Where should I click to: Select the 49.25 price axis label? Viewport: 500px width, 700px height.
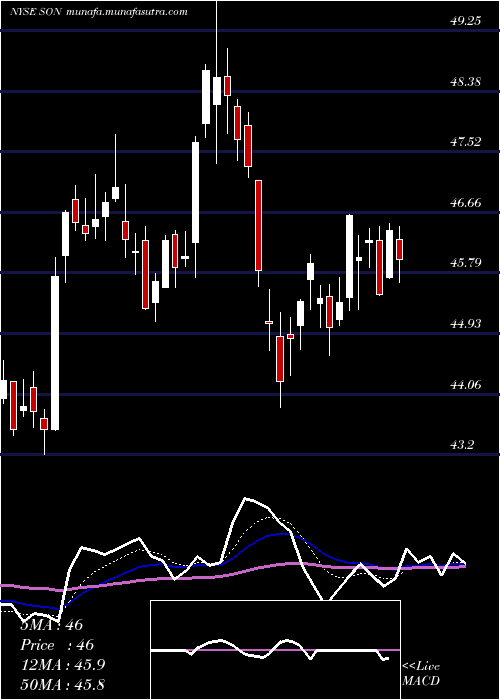click(466, 21)
